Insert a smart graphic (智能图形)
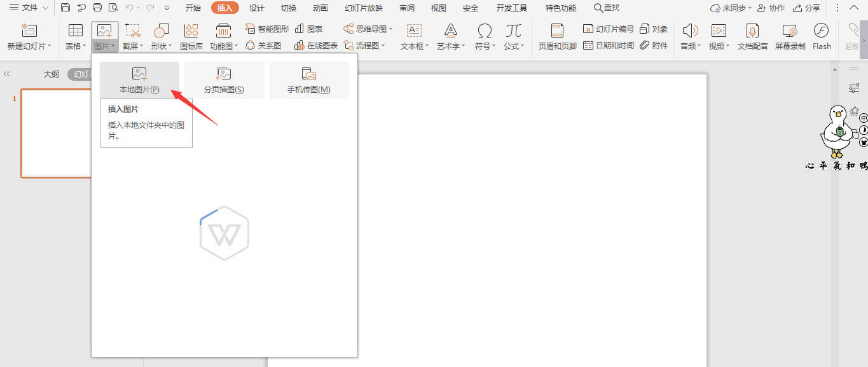This screenshot has height=367, width=868. pos(267,28)
